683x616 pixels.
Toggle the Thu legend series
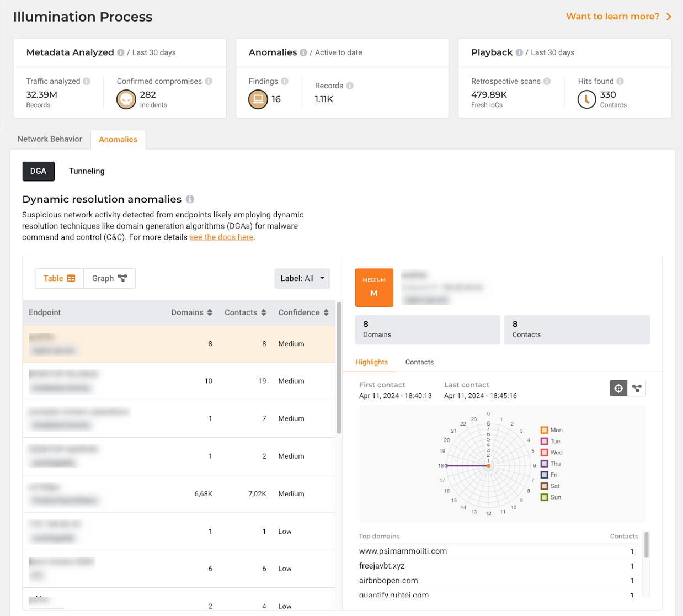coord(545,464)
